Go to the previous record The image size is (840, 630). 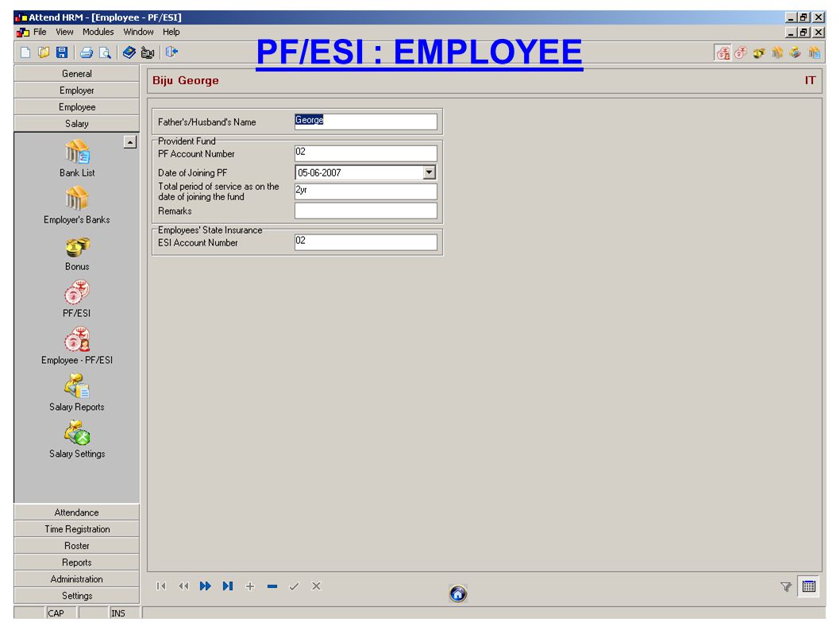coord(183,586)
